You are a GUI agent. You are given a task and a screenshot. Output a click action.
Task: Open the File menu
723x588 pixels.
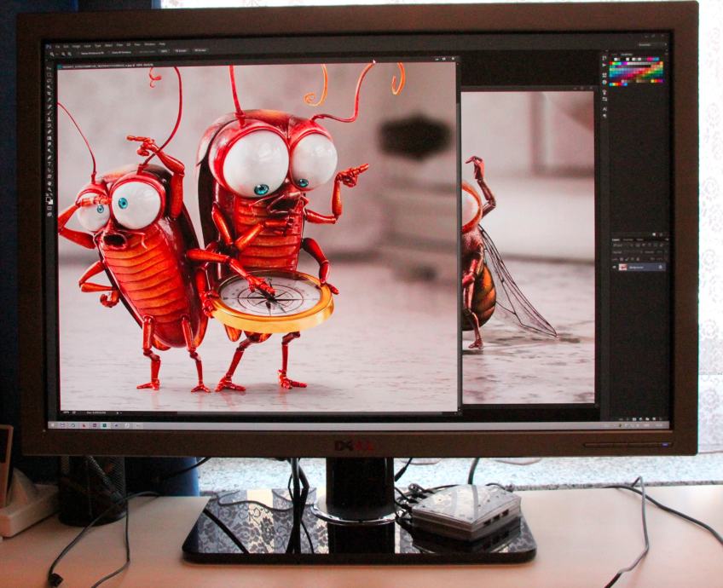pyautogui.click(x=58, y=46)
